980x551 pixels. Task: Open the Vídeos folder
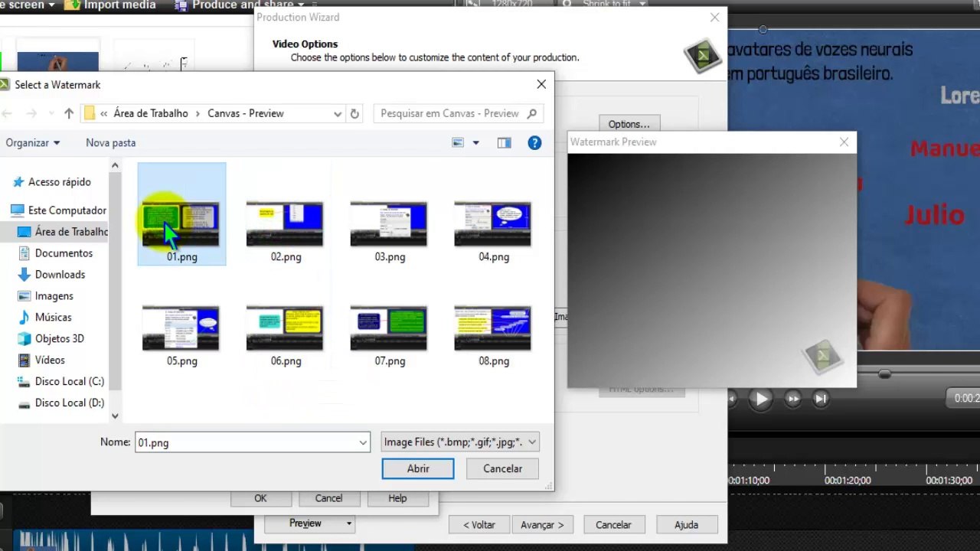[41, 360]
